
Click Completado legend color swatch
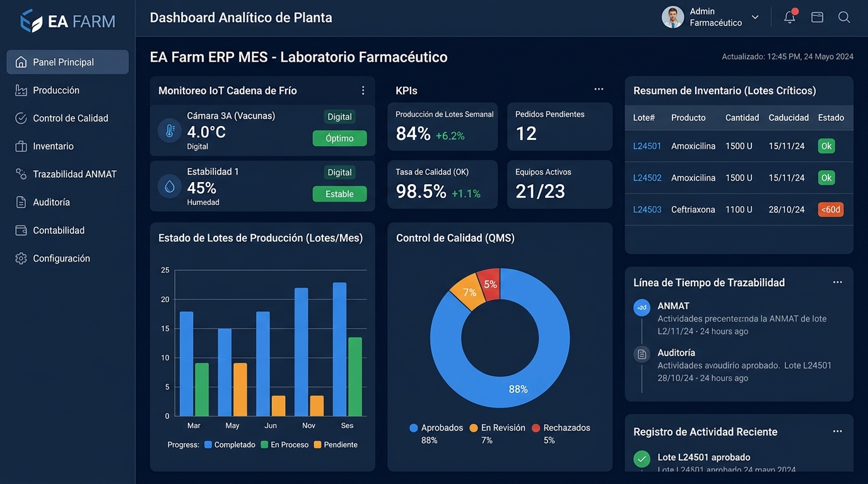click(x=208, y=444)
